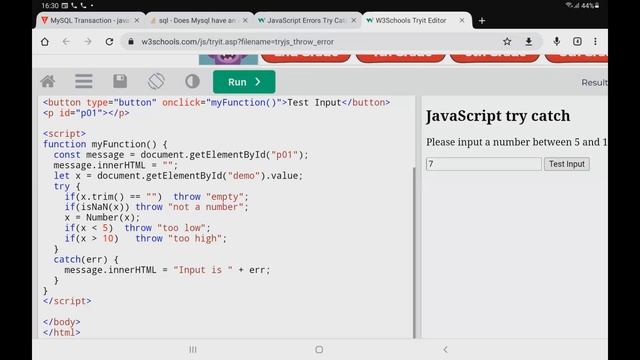Bookmark the page using the star icon
The image size is (640, 360).
(x=507, y=42)
